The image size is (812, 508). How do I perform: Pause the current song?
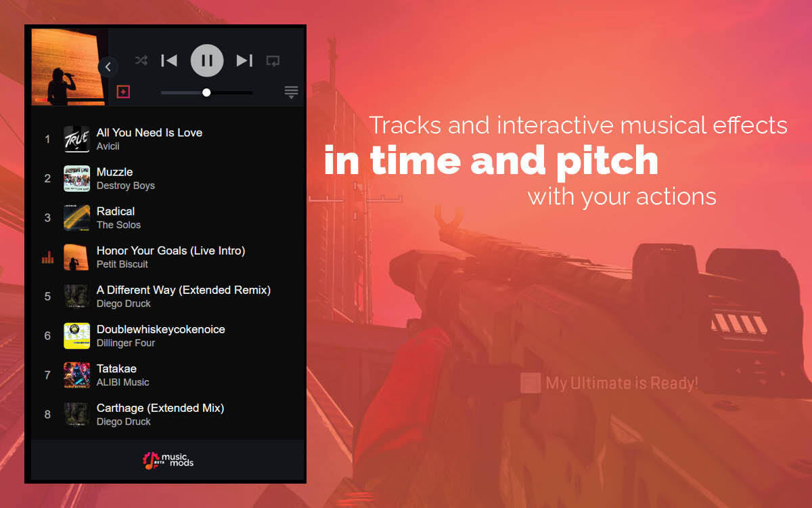(207, 60)
